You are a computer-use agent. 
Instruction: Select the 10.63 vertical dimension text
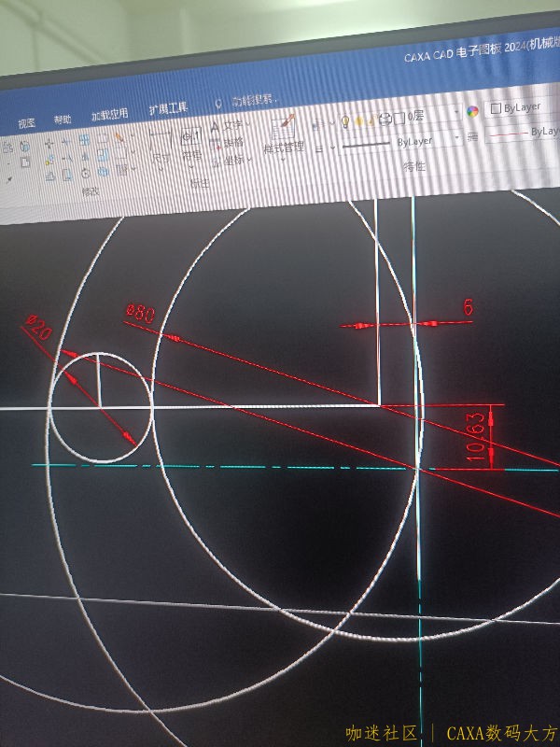tap(476, 437)
